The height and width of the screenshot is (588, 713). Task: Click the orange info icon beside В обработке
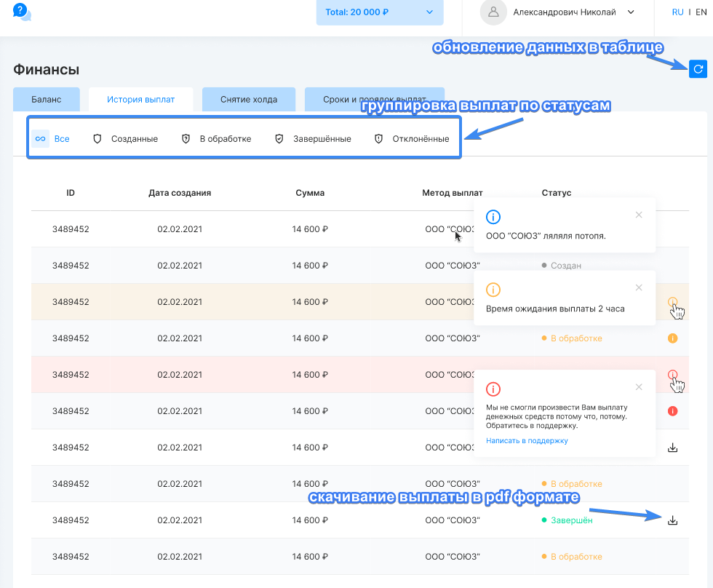[672, 338]
